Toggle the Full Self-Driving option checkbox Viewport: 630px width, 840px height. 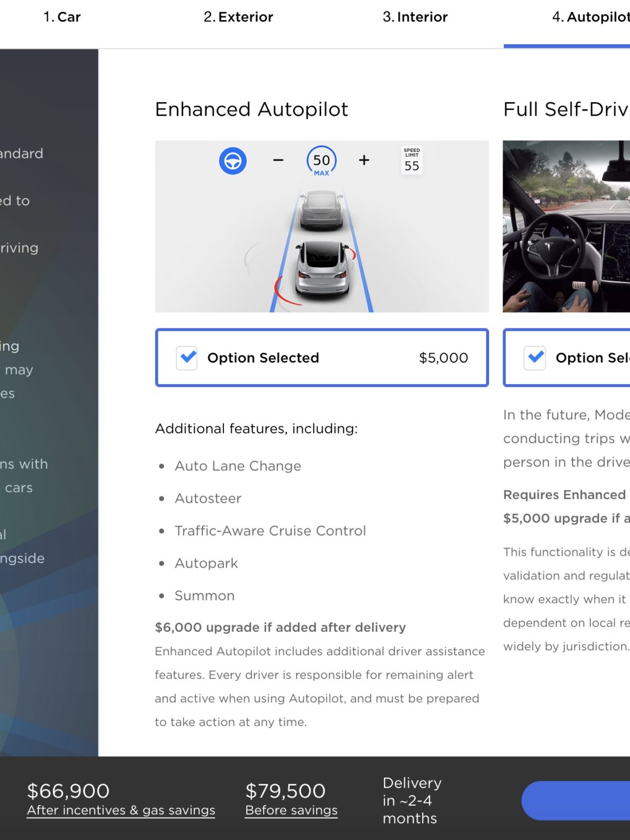[x=535, y=358]
